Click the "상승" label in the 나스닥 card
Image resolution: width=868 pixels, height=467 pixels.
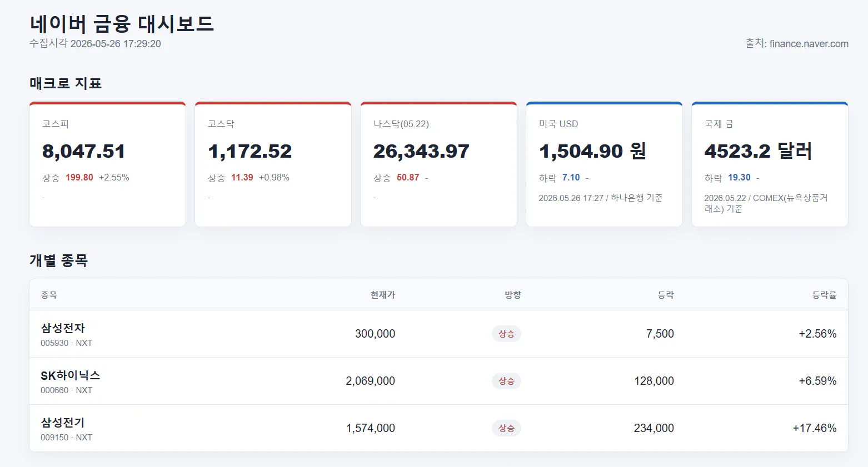[x=382, y=178]
